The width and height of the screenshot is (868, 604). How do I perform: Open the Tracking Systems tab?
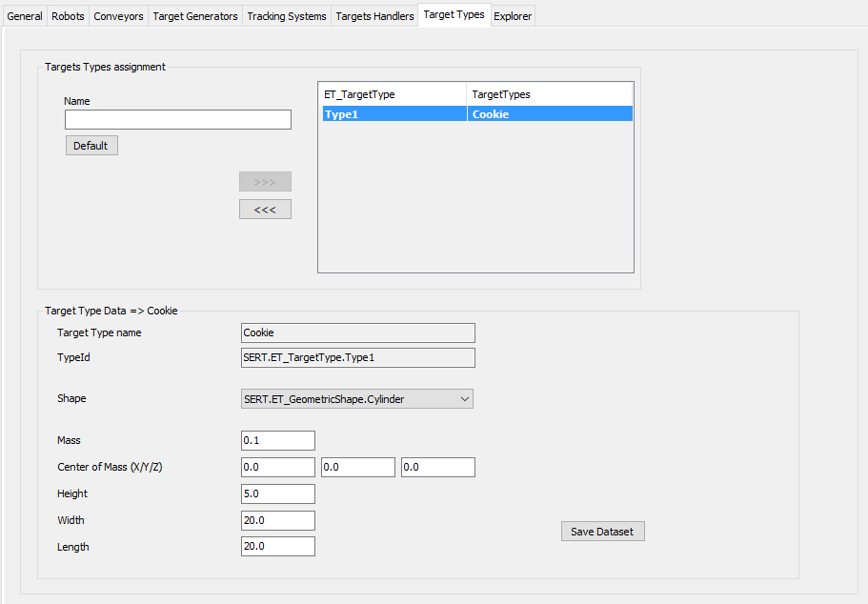[x=287, y=16]
